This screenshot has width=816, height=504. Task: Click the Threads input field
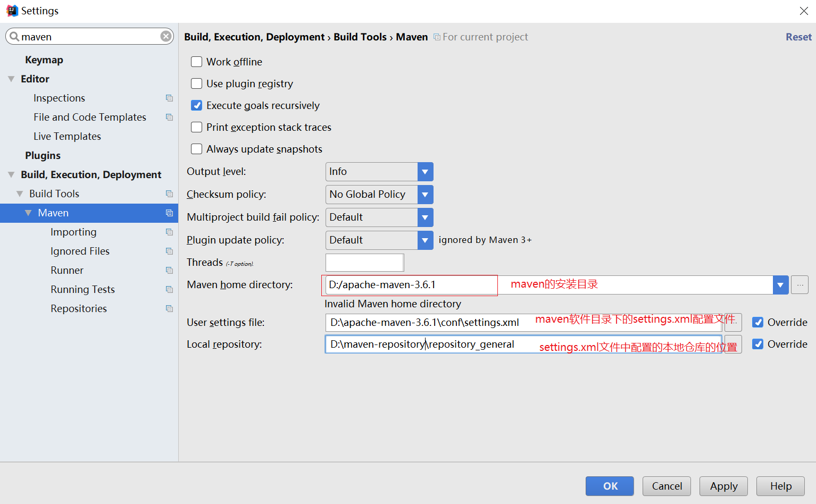click(x=364, y=263)
